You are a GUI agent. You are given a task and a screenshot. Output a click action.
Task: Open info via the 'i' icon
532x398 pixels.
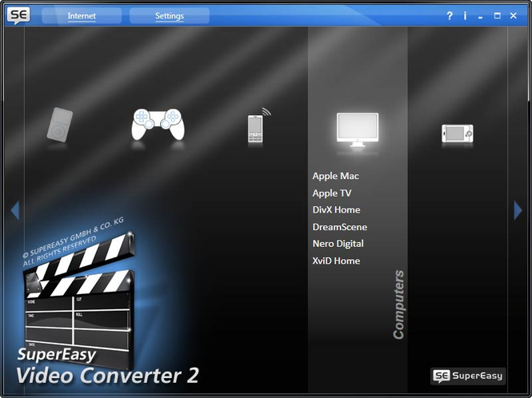[x=465, y=16]
